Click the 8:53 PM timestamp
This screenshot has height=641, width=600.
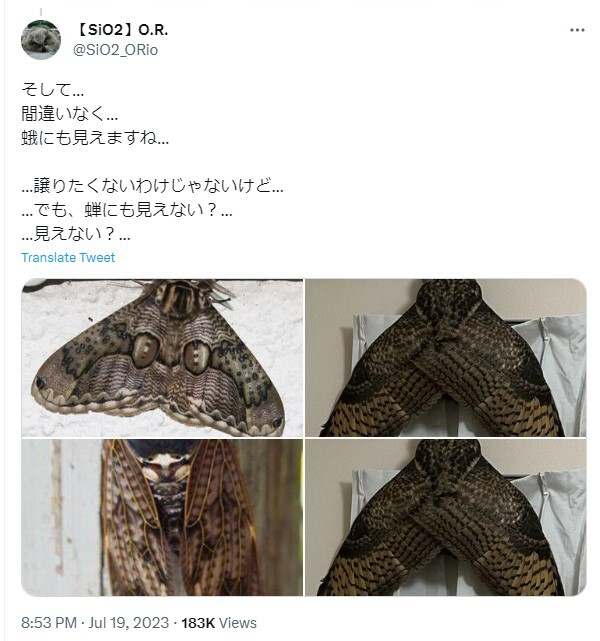coord(49,623)
